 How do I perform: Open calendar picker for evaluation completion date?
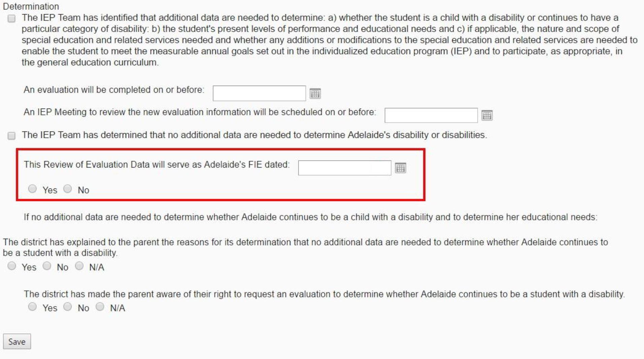[316, 94]
